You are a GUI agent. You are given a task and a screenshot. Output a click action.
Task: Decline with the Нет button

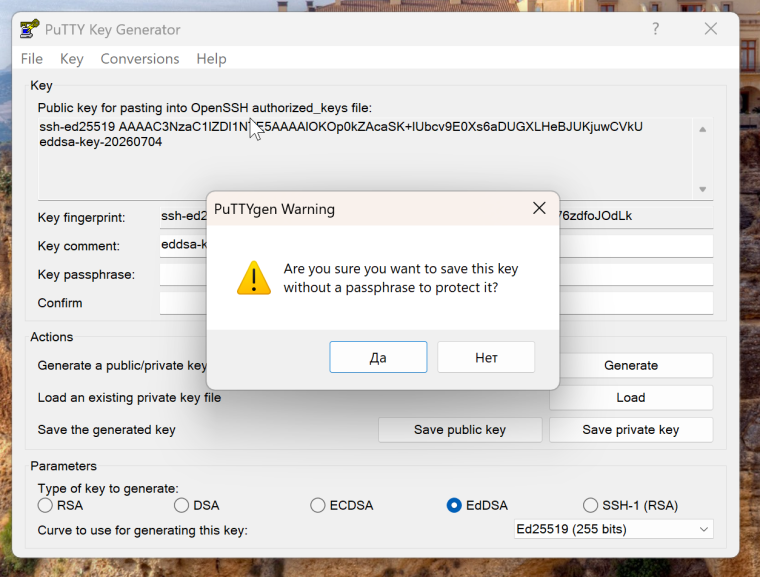[x=486, y=357]
